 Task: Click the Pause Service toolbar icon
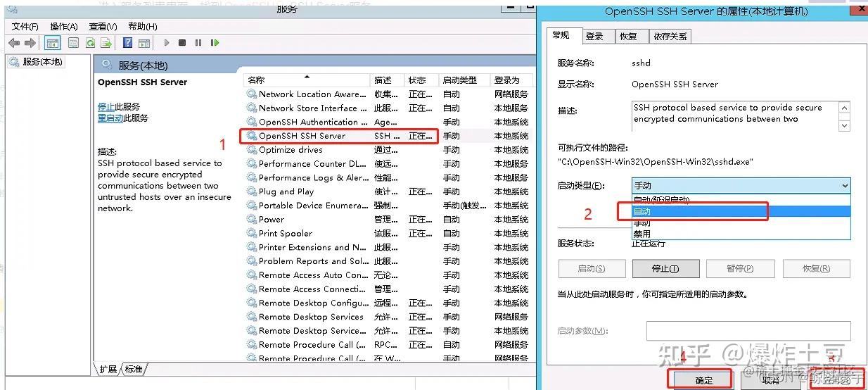(x=198, y=43)
